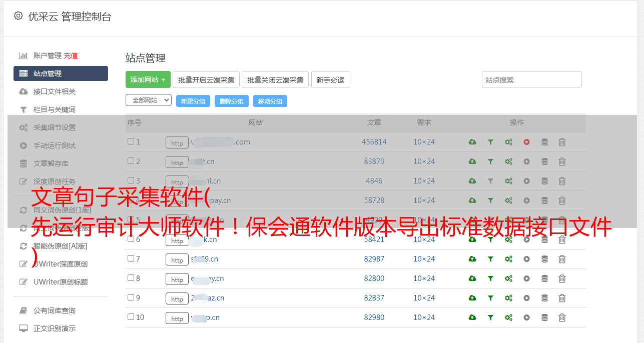644x343 pixels.
Task: Open the 全部网站 group dropdown
Action: [149, 100]
